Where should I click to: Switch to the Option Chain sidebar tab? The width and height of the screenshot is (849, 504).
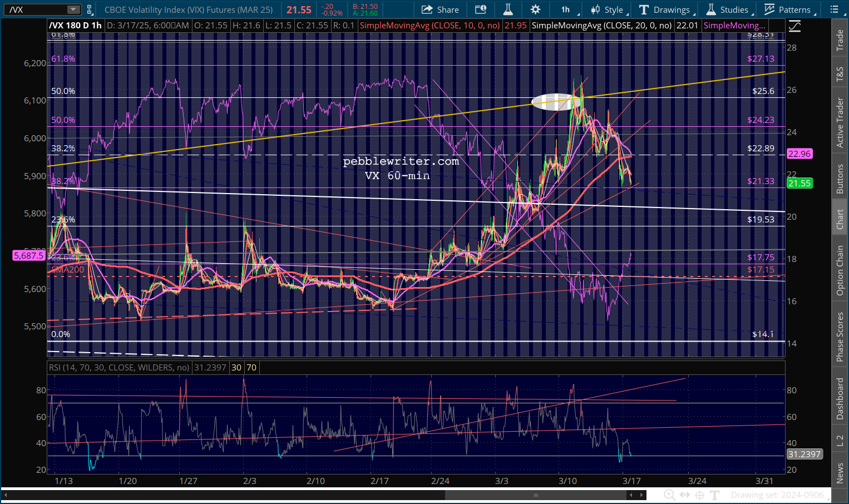pos(840,270)
